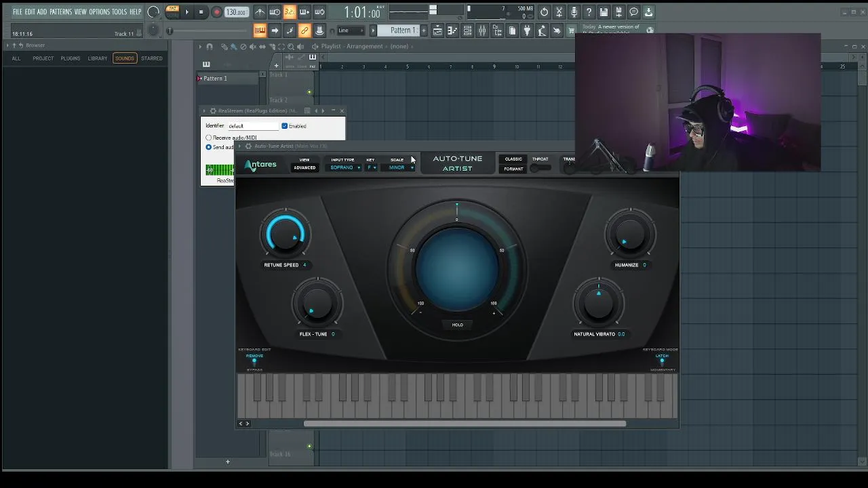This screenshot has width=868, height=488.
Task: Open the snap mode Line dropdown
Action: [x=349, y=30]
